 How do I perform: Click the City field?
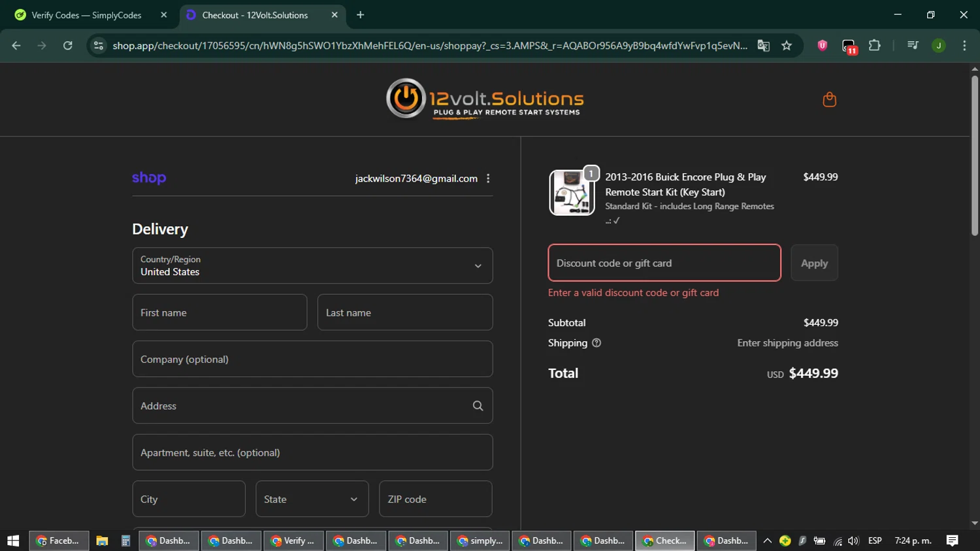tap(189, 499)
